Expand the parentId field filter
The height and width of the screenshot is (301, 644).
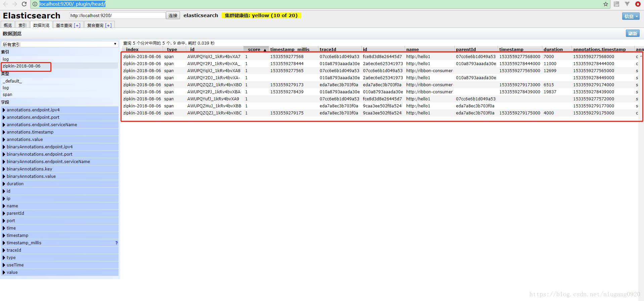(x=60, y=213)
